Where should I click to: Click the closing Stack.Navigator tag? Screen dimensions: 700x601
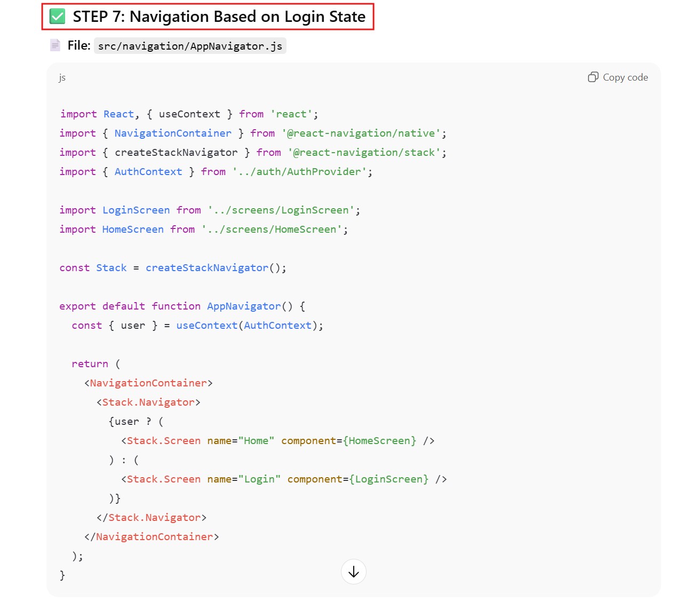(152, 517)
